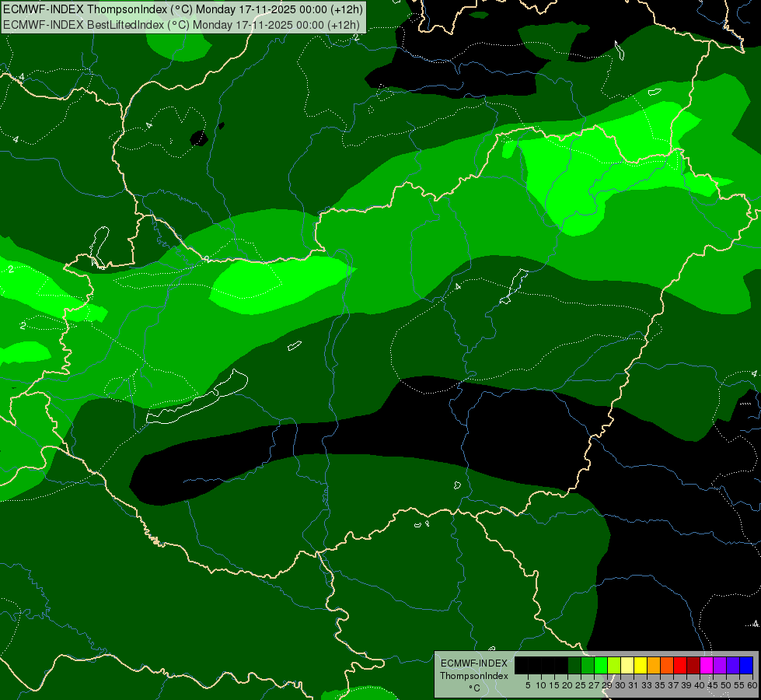Click the ECMWF-INDEX heading inside the legend box
Image resolution: width=761 pixels, height=700 pixels.
point(474,663)
